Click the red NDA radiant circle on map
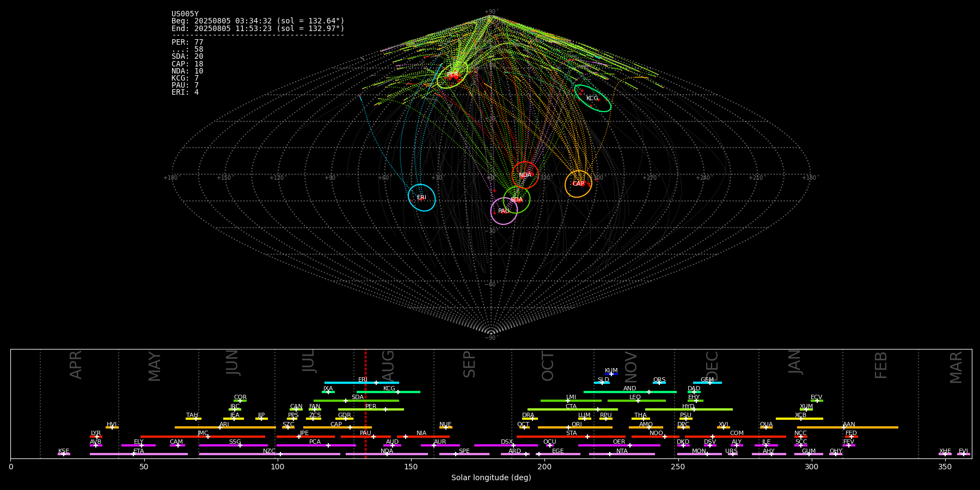This screenshot has width=980, height=490. click(x=525, y=175)
